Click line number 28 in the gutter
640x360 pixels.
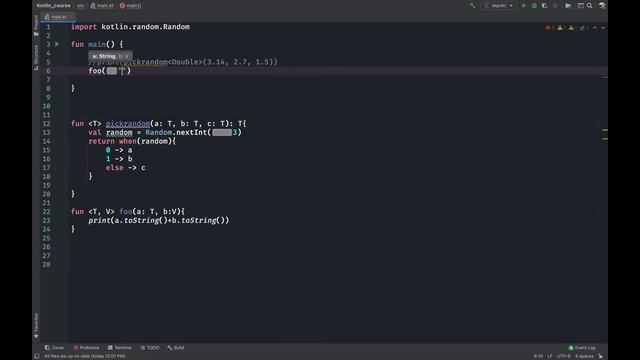tap(47, 264)
